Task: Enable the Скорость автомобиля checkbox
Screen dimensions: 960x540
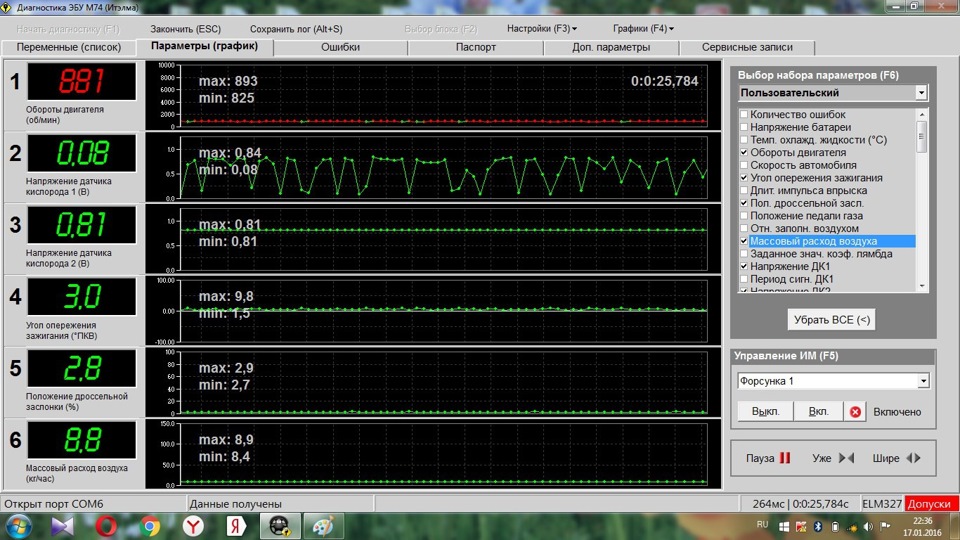Action: (744, 165)
